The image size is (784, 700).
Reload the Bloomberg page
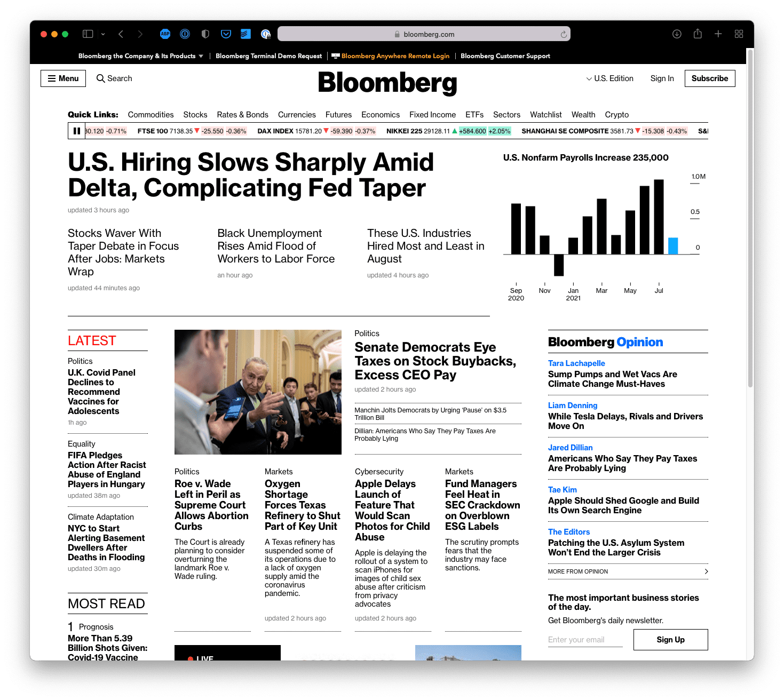[x=564, y=34]
